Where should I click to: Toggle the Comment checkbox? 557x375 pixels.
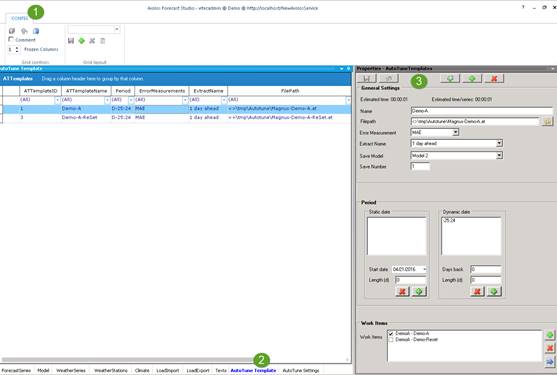[x=11, y=39]
